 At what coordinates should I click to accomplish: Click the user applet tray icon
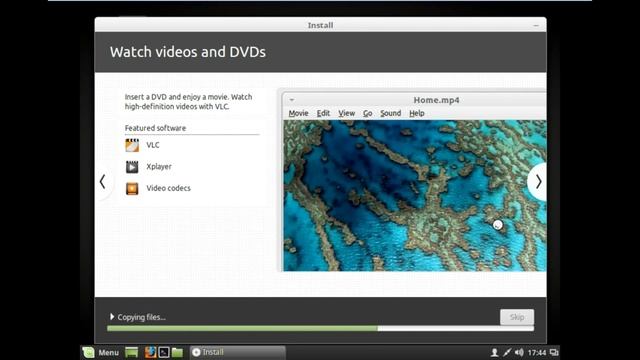494,352
